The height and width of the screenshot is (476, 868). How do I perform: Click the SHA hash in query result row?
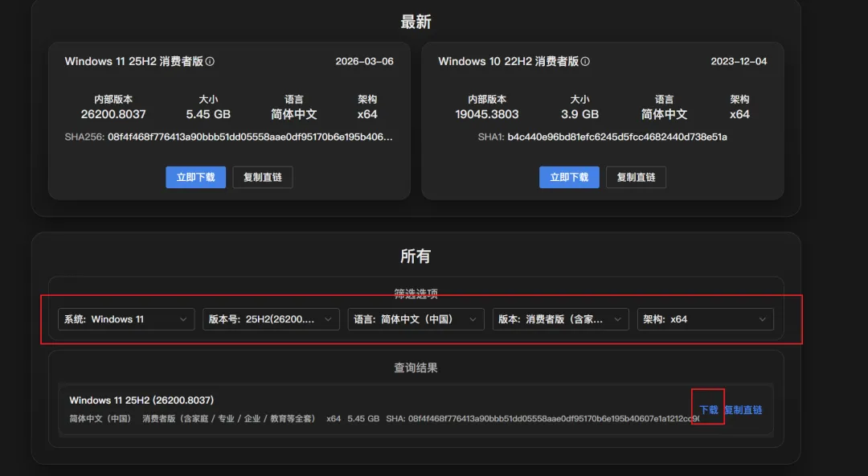554,418
